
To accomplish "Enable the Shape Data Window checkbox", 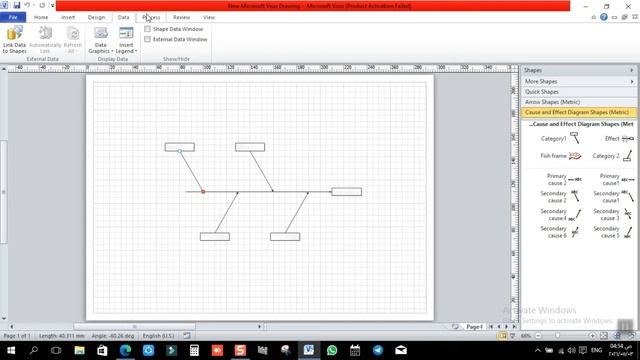I will (147, 29).
